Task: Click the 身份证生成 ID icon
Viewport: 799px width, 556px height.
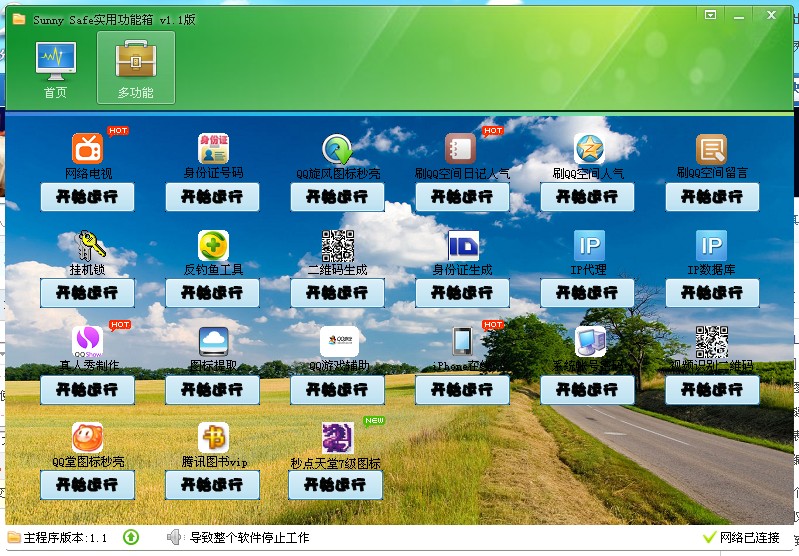Action: 463,246
